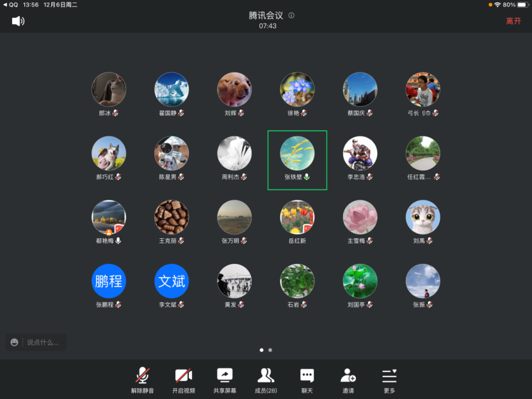Tap 刘禹's cartoon cat avatar

click(x=423, y=217)
